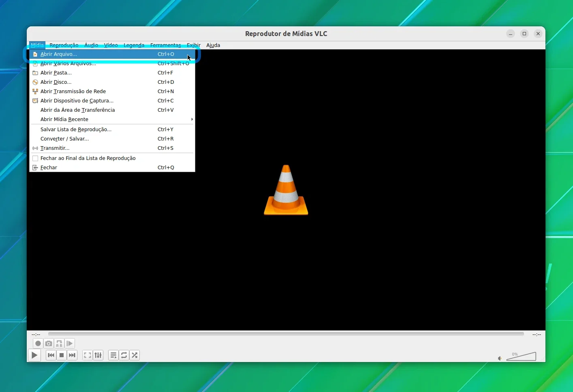This screenshot has height=392, width=573.
Task: Open the Ajuda menu
Action: click(x=213, y=45)
